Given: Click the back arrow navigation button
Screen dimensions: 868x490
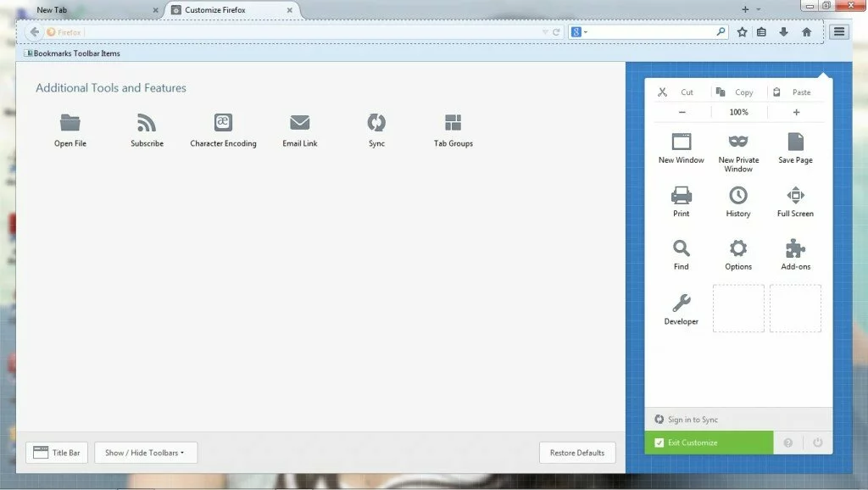Looking at the screenshot, I should click(34, 32).
